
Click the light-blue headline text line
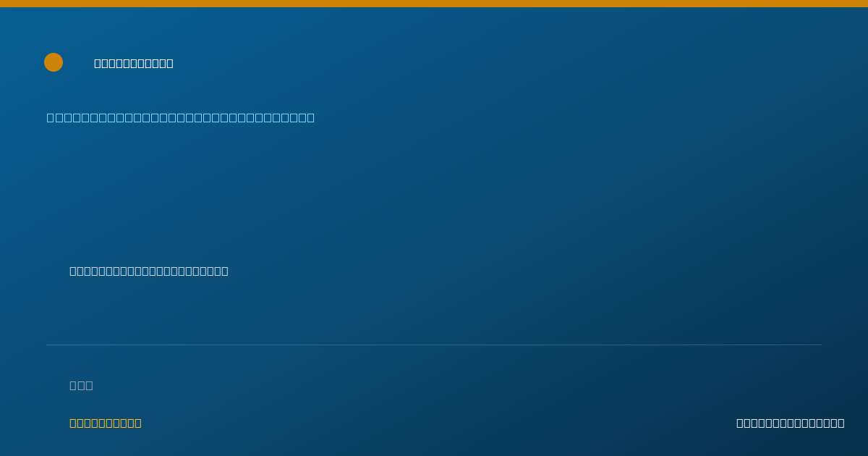181,117
